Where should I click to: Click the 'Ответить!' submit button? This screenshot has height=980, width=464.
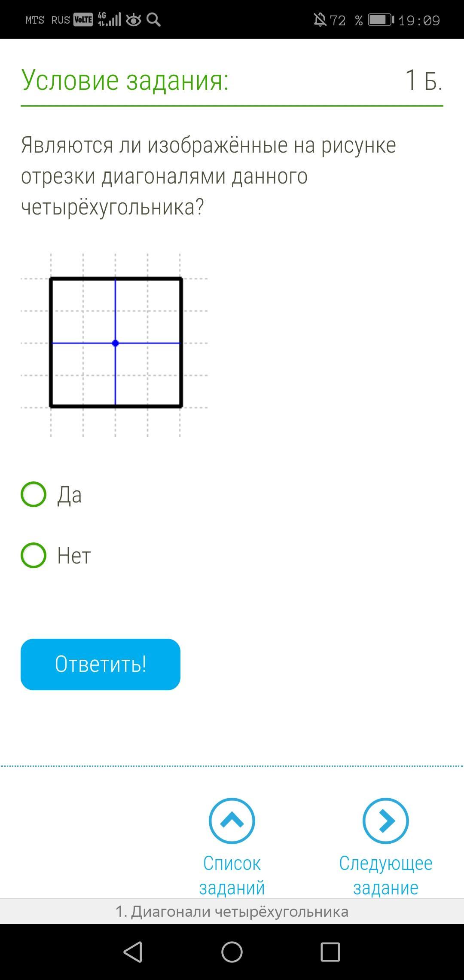click(101, 664)
